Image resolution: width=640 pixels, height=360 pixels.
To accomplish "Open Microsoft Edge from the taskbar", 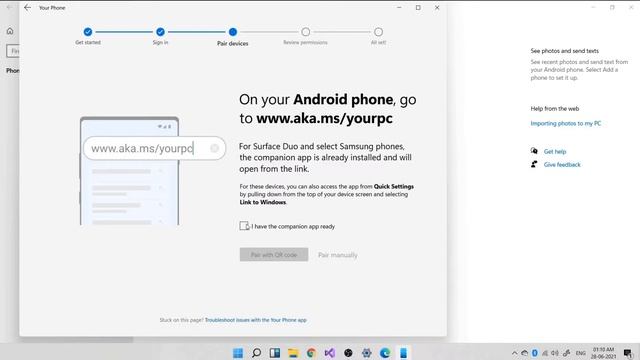I will pyautogui.click(x=385, y=353).
